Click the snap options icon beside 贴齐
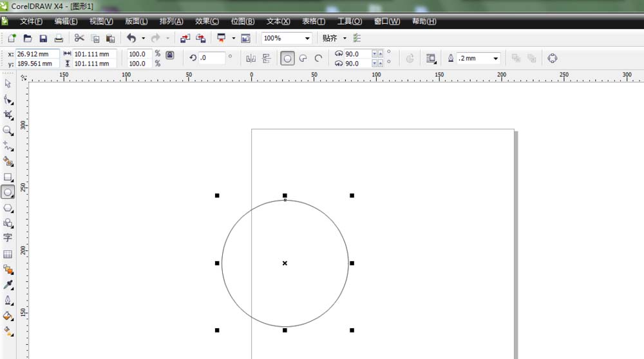This screenshot has width=644, height=359. (x=357, y=38)
